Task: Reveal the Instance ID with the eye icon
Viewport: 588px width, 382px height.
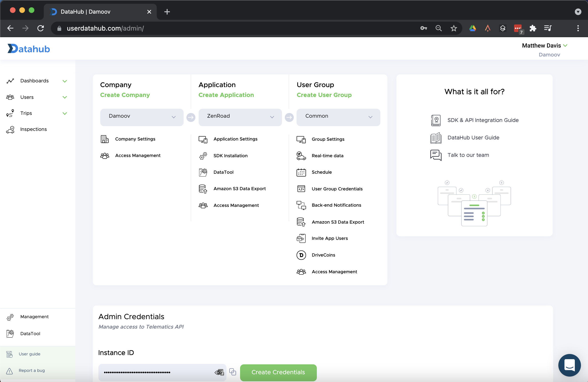Action: [218, 372]
